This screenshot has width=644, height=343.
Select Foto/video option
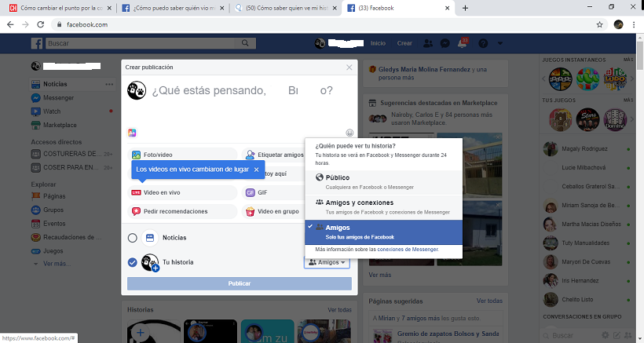182,155
